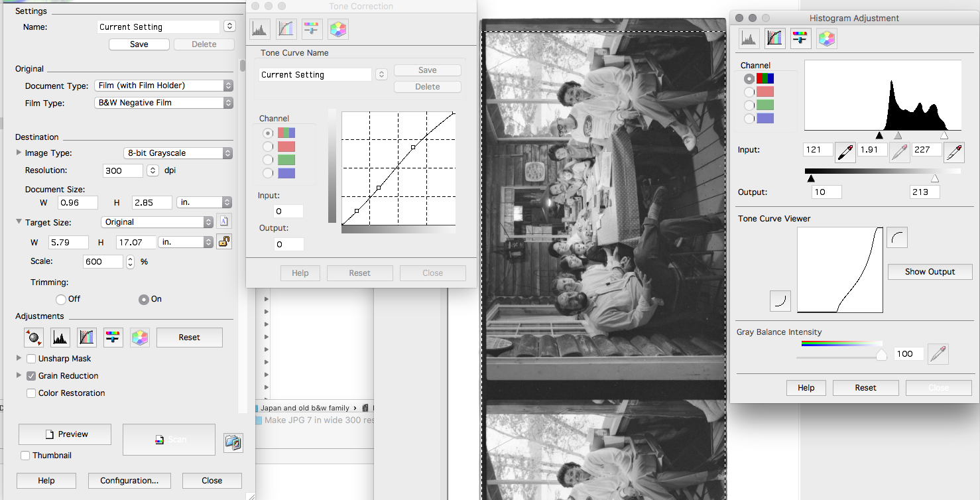Click the lock aspect ratio icon for Target Size
This screenshot has width=980, height=500.
tap(224, 242)
